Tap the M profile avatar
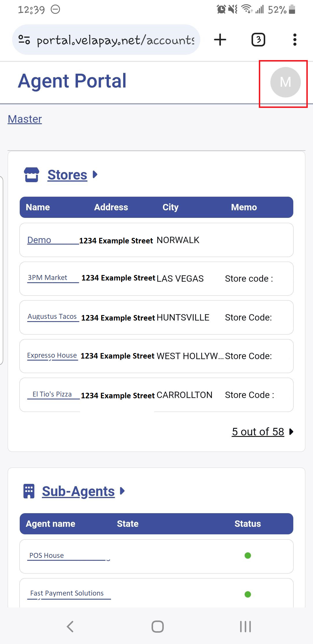The height and width of the screenshot is (644, 313). pyautogui.click(x=285, y=82)
